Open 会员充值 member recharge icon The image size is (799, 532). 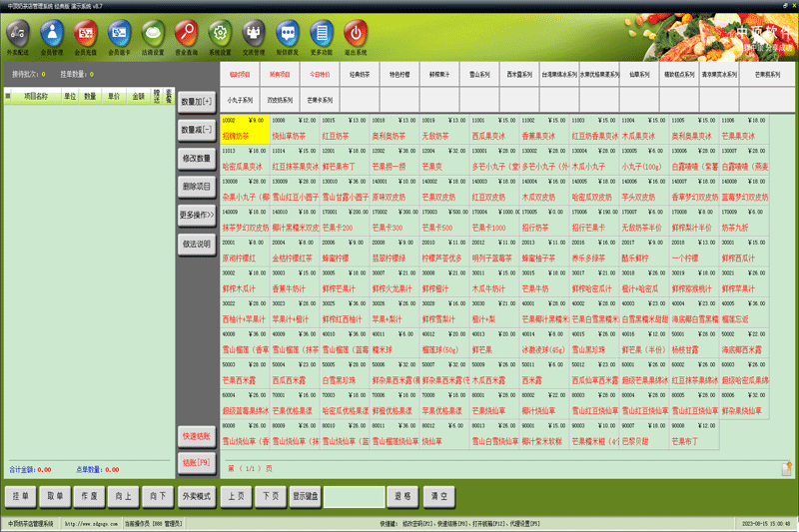(x=85, y=37)
